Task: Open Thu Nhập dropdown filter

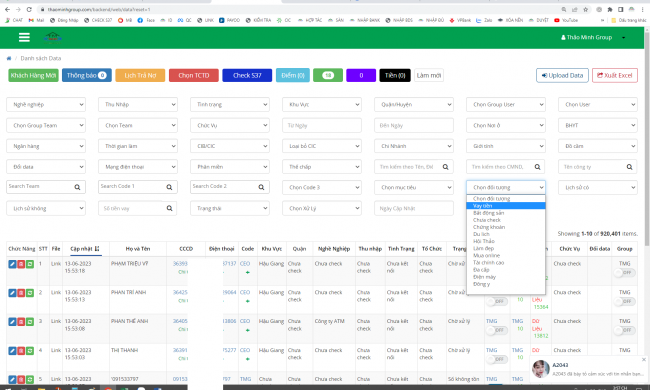Action: click(138, 104)
